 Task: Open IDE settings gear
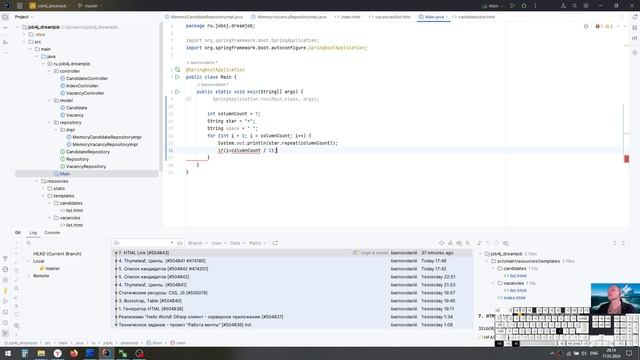click(586, 6)
